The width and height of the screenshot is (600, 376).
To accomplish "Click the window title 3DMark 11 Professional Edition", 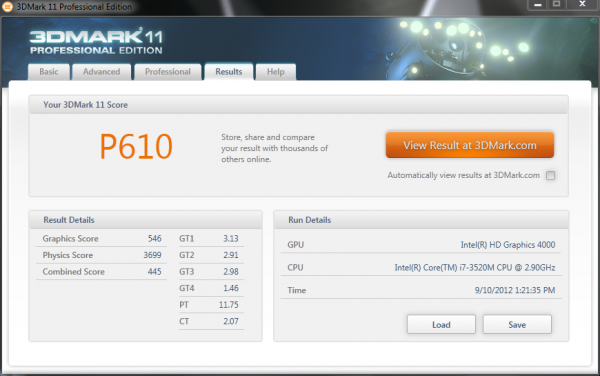I will coord(74,7).
